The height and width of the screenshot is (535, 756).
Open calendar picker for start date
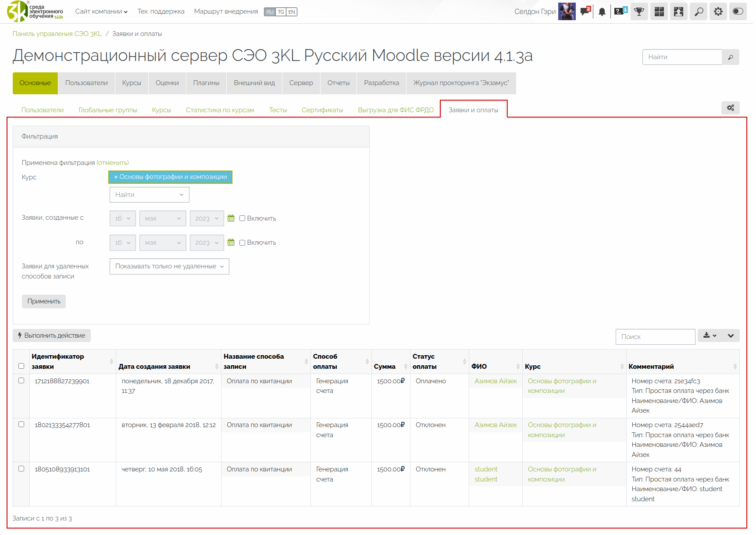click(231, 218)
